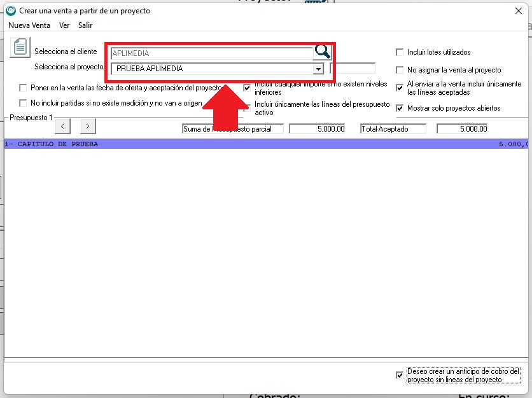This screenshot has height=398, width=532.
Task: Click the APLIMEDIA client input field
Action: 211,53
